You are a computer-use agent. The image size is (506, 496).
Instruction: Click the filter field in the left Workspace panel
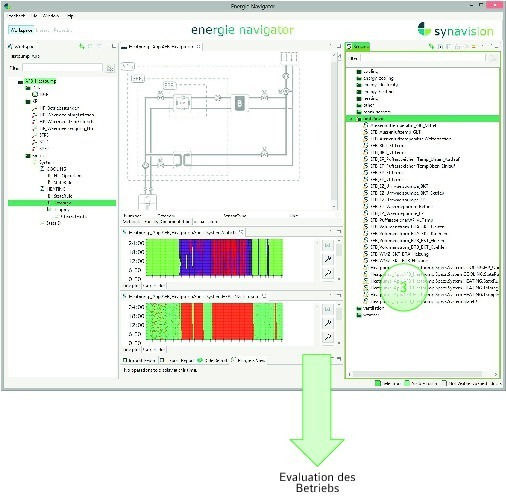coord(62,68)
